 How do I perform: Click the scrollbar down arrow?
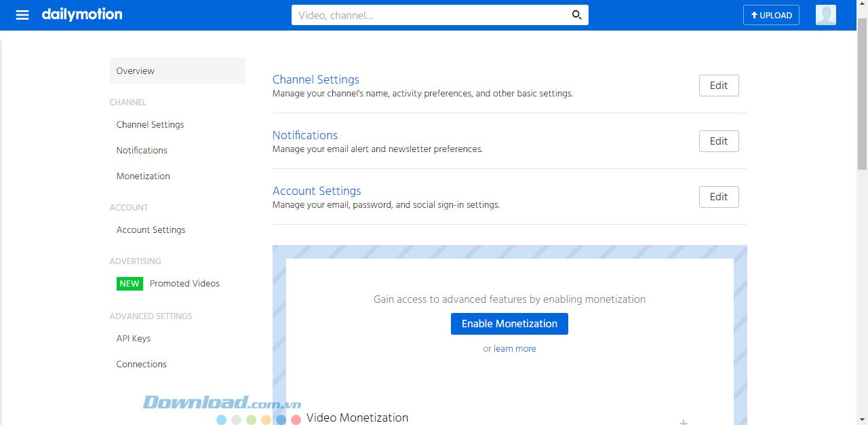pyautogui.click(x=862, y=419)
